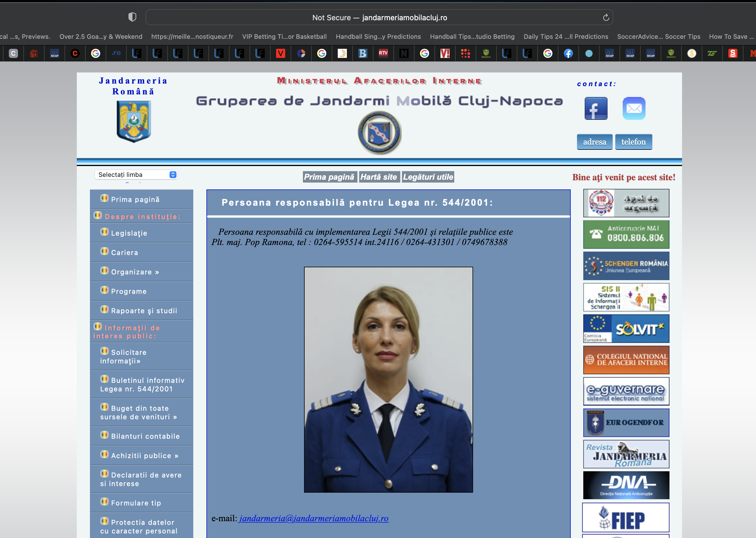Image resolution: width=756 pixels, height=538 pixels.
Task: Open the Selectați limba language dropdown
Action: pos(136,175)
